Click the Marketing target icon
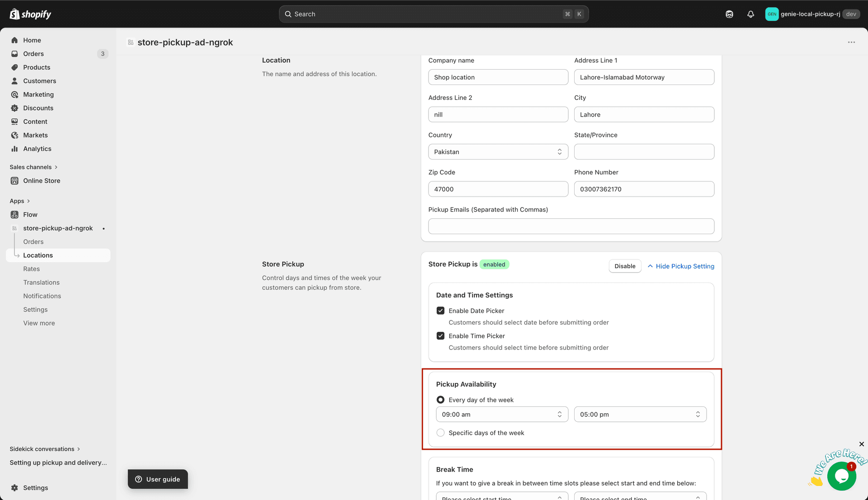868x500 pixels. [15, 94]
